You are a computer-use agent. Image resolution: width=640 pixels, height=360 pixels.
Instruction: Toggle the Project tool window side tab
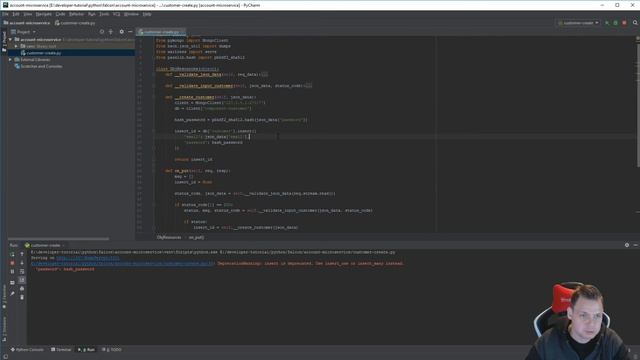click(4, 41)
